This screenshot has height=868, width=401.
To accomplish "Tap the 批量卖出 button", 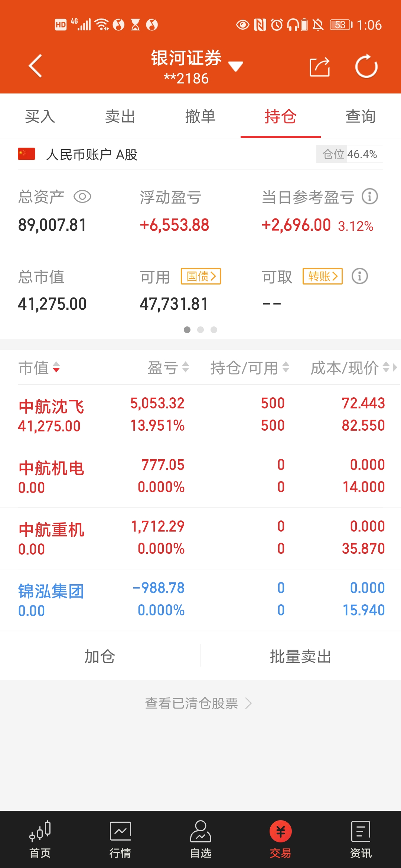I will click(300, 657).
